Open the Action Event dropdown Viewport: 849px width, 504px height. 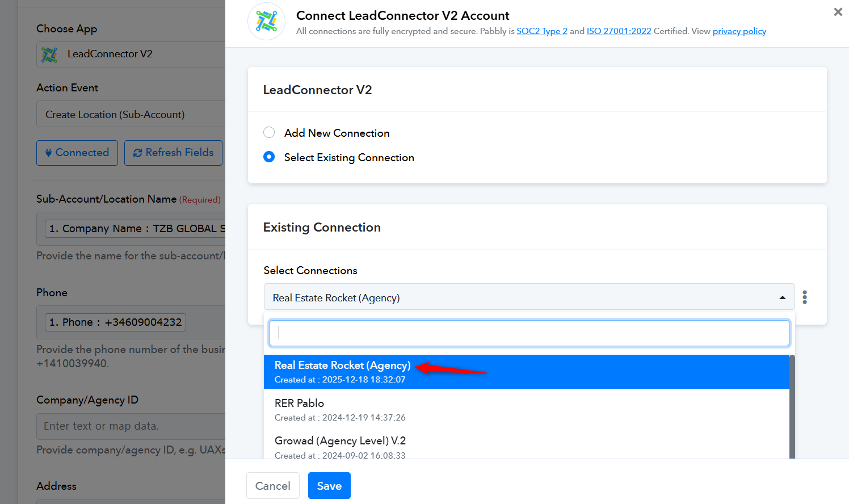point(131,115)
